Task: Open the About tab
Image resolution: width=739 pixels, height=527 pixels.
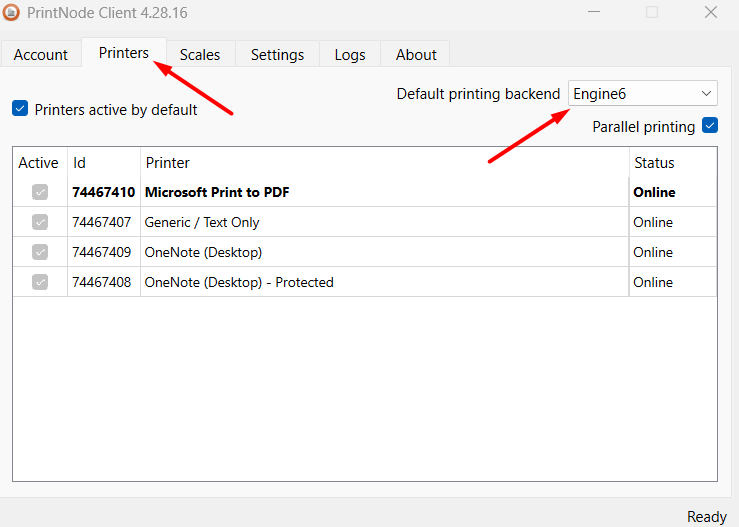Action: (x=416, y=55)
